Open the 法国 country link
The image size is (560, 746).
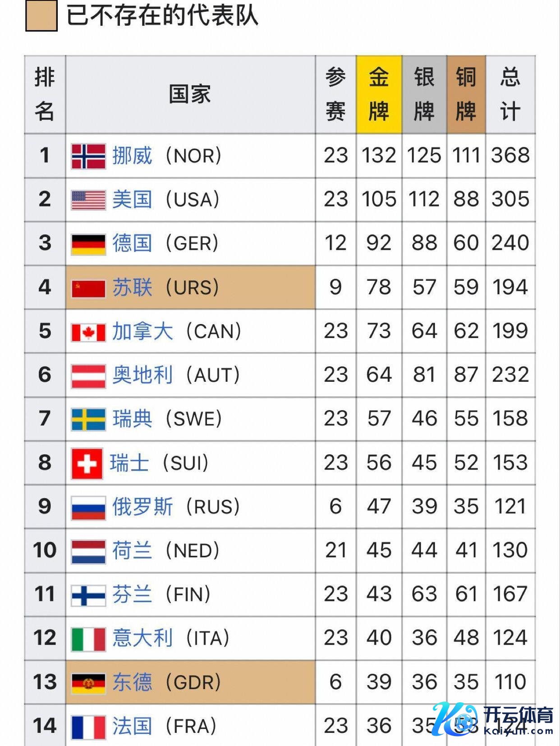tap(132, 726)
